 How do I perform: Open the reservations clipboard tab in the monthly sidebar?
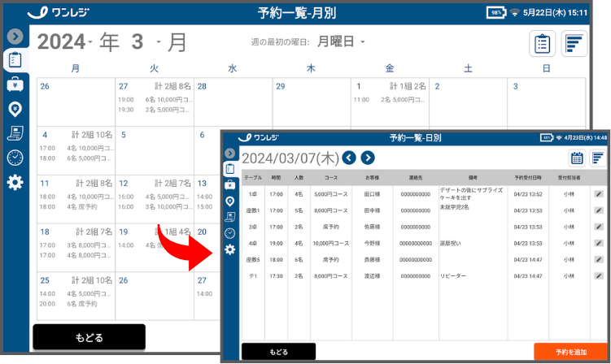click(15, 60)
